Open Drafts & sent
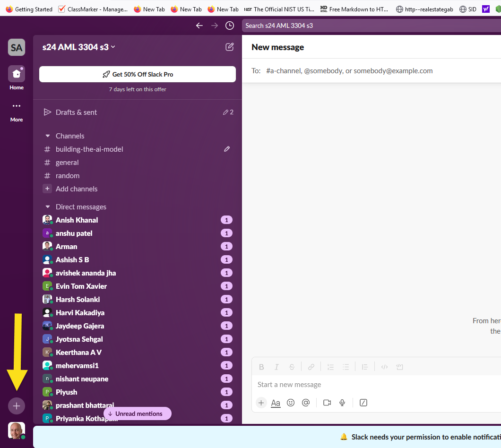The image size is (501, 448). point(138,112)
